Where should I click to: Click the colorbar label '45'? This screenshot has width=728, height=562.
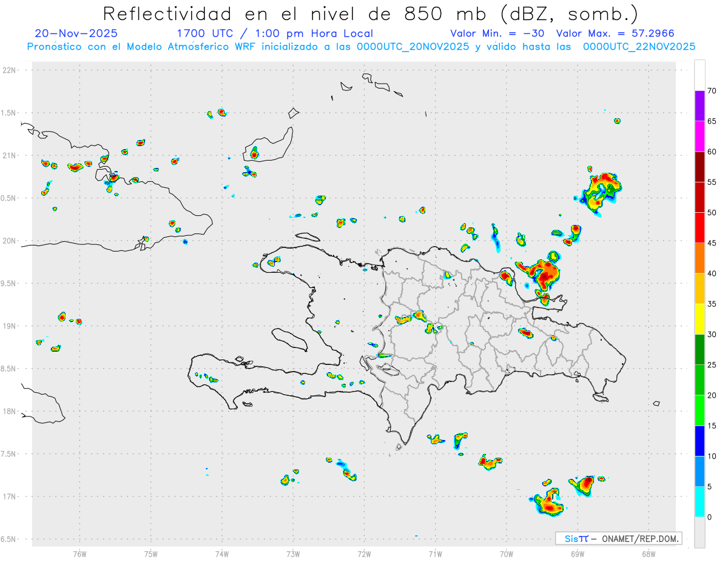(712, 243)
